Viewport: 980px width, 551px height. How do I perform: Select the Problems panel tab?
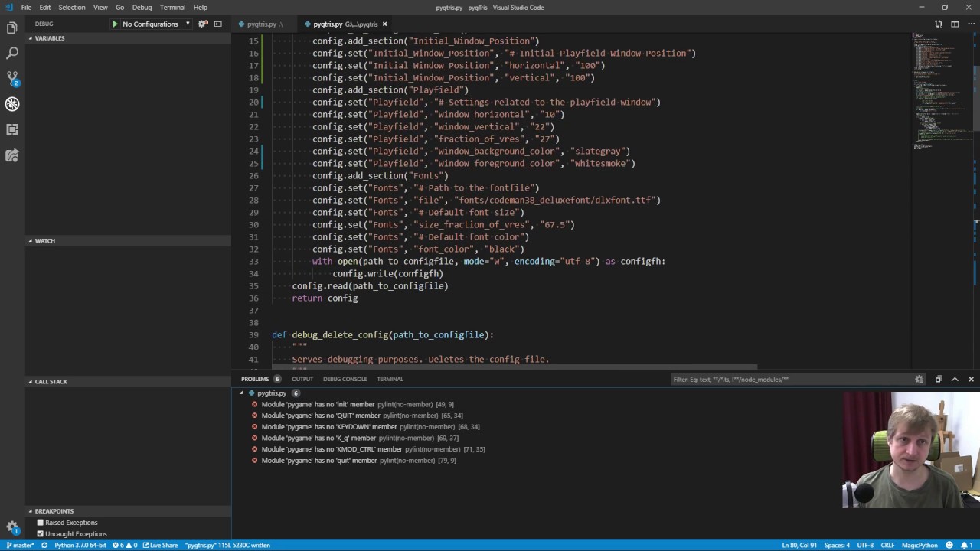pos(255,379)
